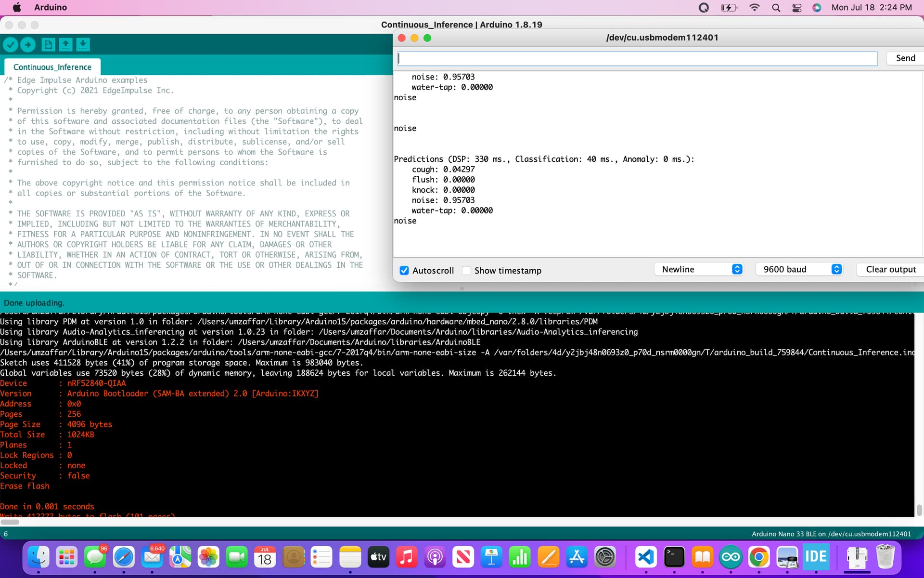Click the Upload arrow icon

click(28, 45)
